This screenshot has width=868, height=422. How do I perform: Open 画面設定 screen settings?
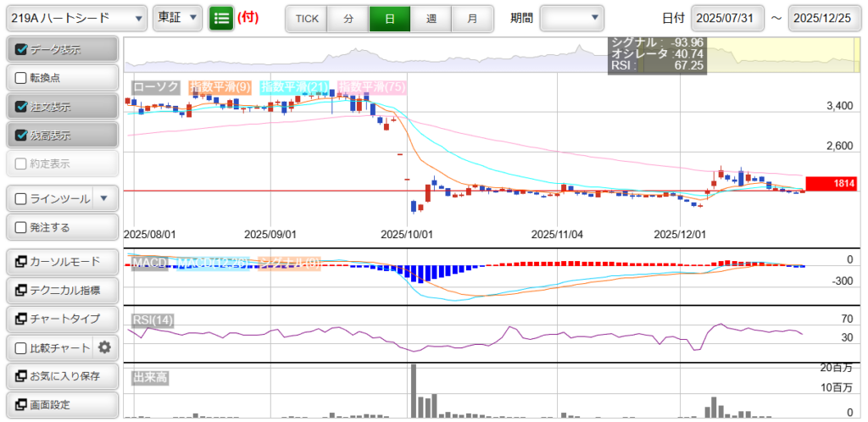click(61, 405)
